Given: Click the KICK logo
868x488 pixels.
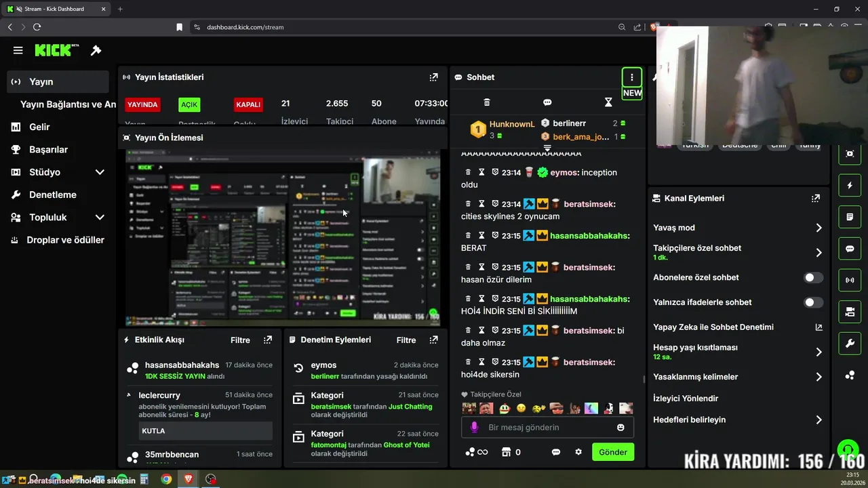Looking at the screenshot, I should pyautogui.click(x=58, y=50).
